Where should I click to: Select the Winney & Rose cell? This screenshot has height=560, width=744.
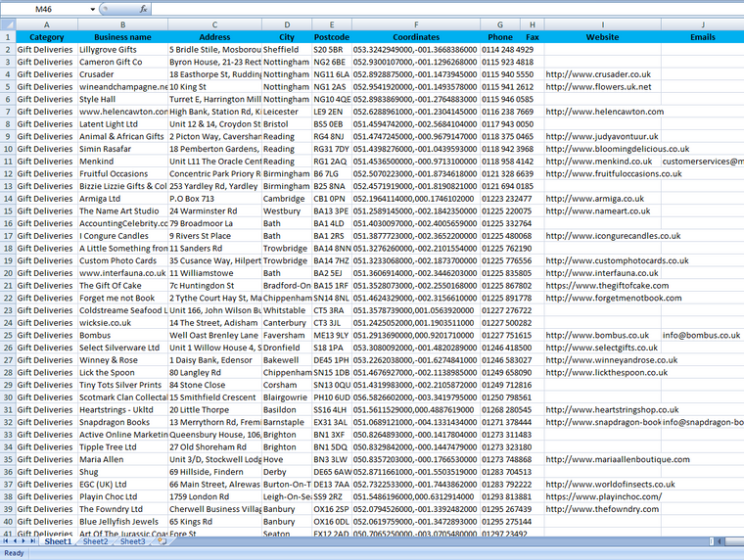coord(122,360)
